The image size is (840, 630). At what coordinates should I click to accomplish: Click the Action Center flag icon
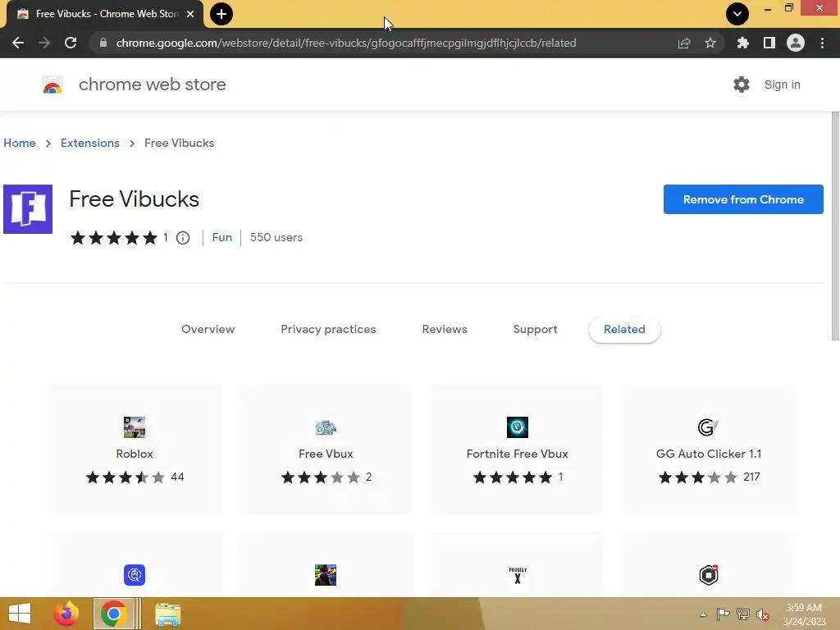pyautogui.click(x=723, y=614)
